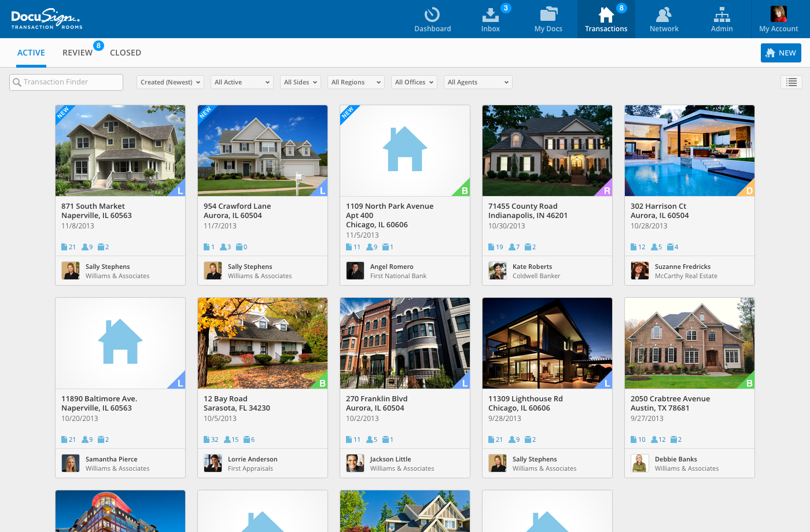This screenshot has width=810, height=532.
Task: Click documents count icon on 11309 Lighthouse Rd
Action: [x=491, y=439]
